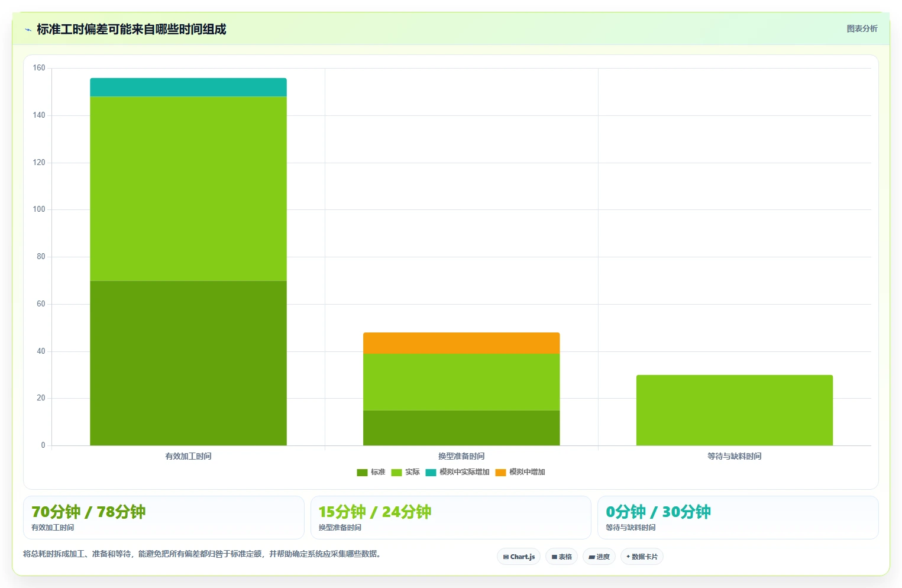Select the 进度 chip
902x588 pixels.
tap(599, 557)
